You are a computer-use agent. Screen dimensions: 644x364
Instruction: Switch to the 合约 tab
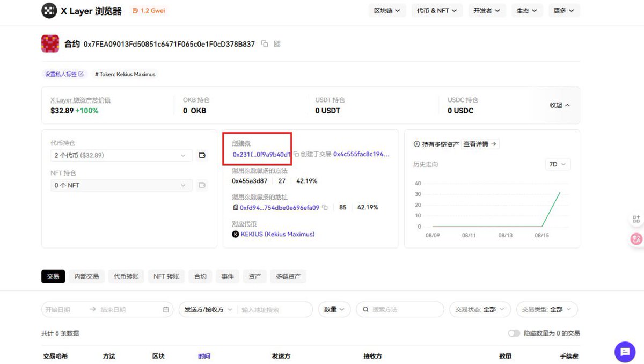[200, 276]
